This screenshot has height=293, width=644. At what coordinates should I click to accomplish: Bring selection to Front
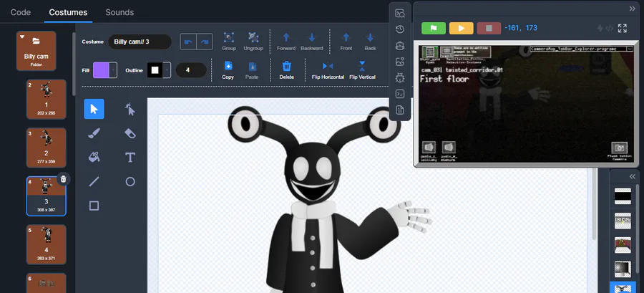tap(346, 42)
